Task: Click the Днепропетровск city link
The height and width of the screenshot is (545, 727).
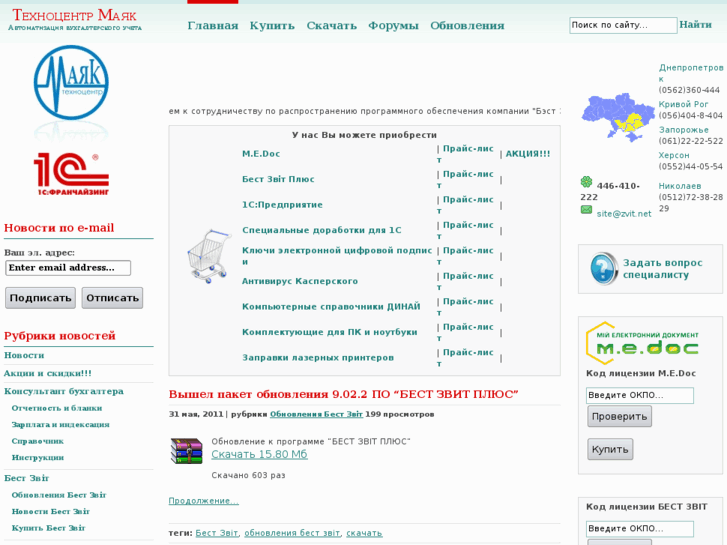Action: click(690, 73)
